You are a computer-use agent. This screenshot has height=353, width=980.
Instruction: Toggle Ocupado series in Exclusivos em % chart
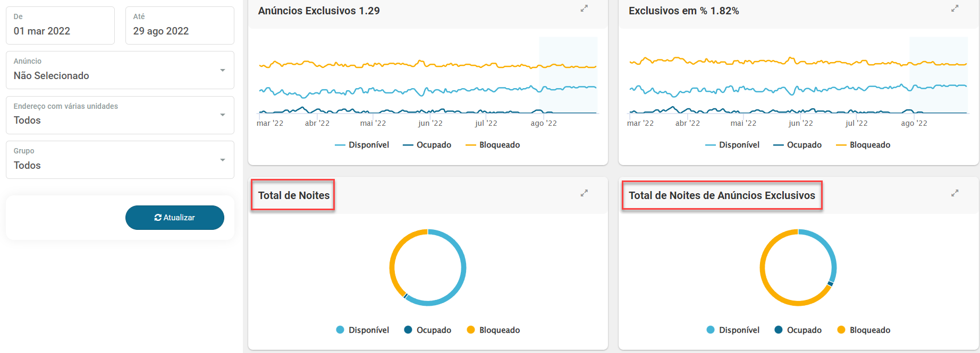click(x=797, y=145)
